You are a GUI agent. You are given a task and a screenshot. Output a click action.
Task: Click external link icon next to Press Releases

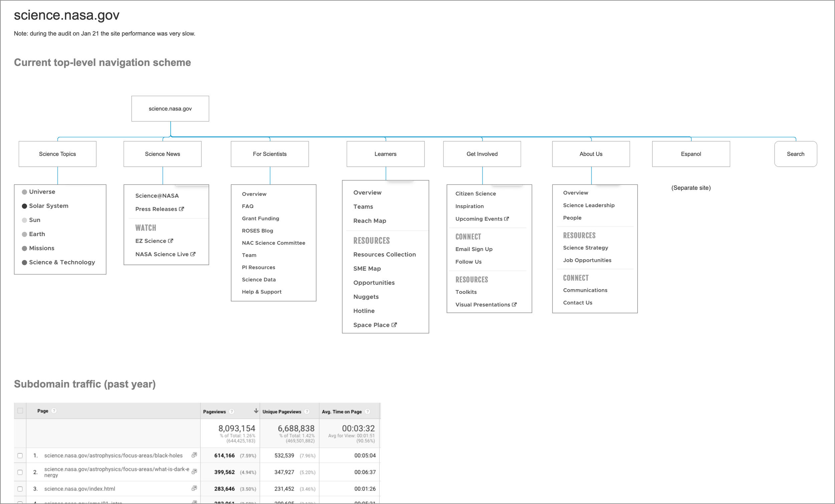pos(181,209)
